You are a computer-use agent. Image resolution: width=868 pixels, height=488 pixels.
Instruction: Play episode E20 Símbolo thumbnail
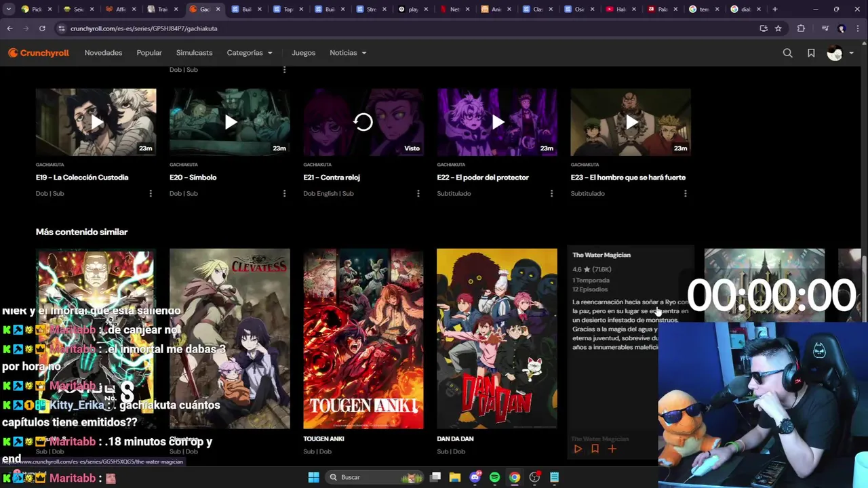tap(229, 122)
